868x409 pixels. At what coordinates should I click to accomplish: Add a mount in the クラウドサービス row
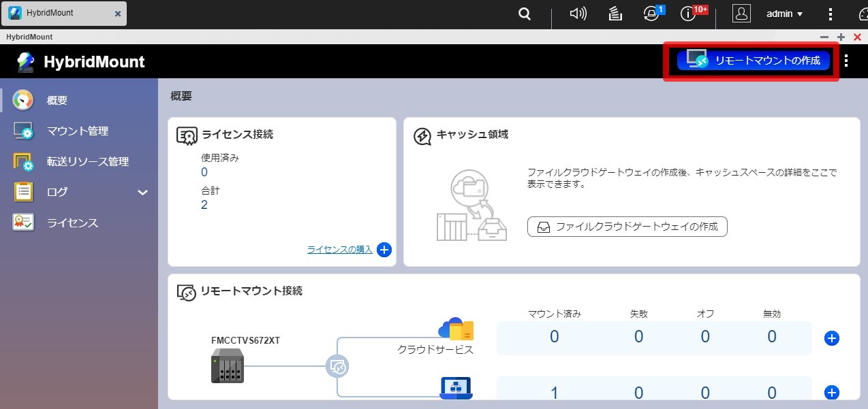pos(831,338)
